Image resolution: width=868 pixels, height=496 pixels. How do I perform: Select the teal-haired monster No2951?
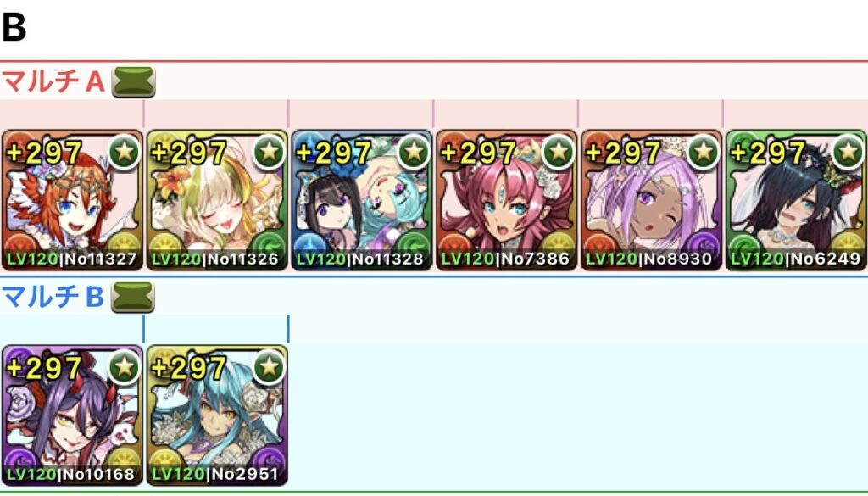217,415
